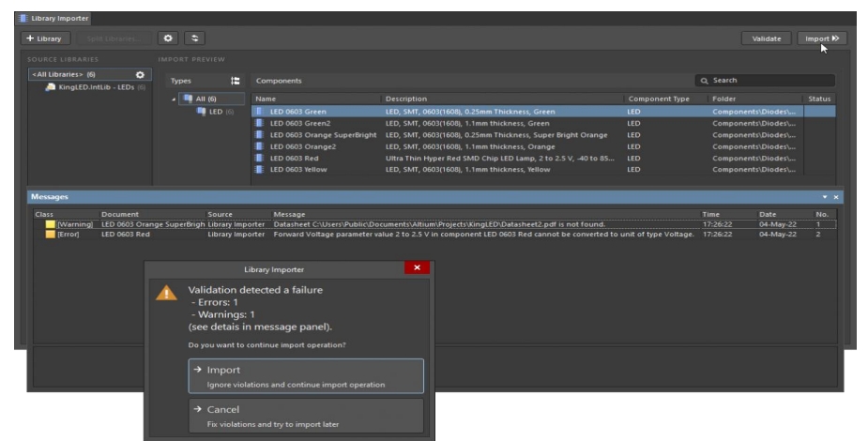Click the warning triangle in dialog
This screenshot has width=868, height=441.
click(166, 293)
